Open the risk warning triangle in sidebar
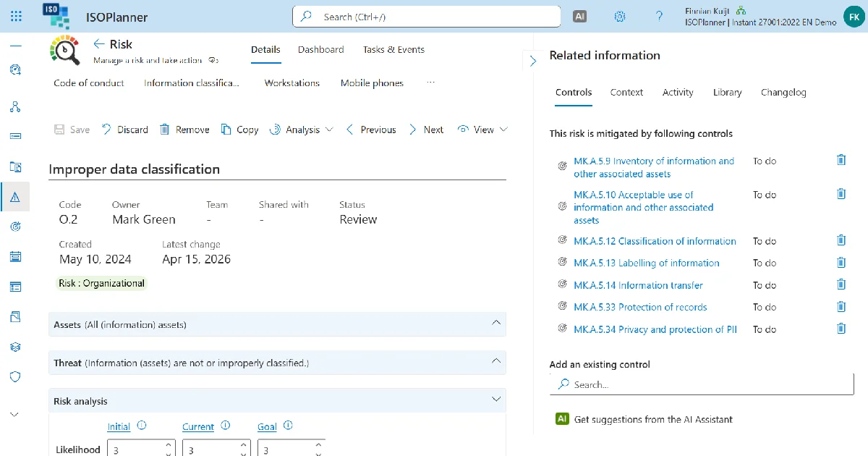This screenshot has height=456, width=868. point(16,197)
